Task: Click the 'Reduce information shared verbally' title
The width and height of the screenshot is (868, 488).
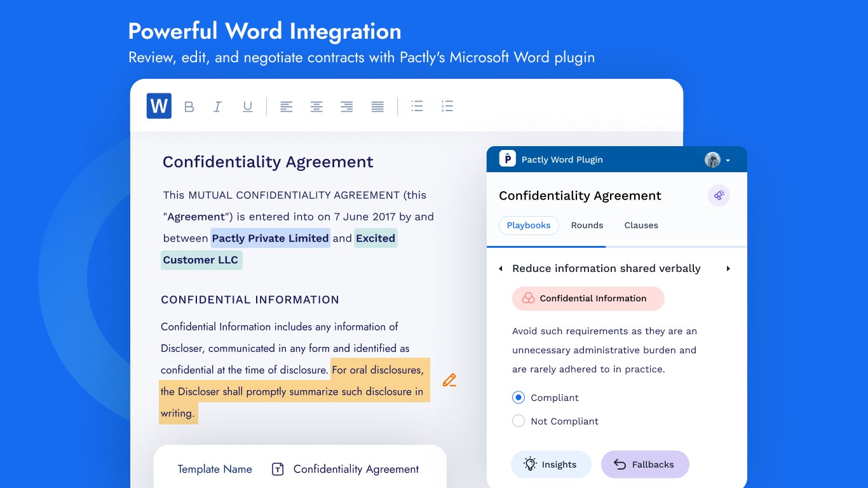Action: pos(606,269)
